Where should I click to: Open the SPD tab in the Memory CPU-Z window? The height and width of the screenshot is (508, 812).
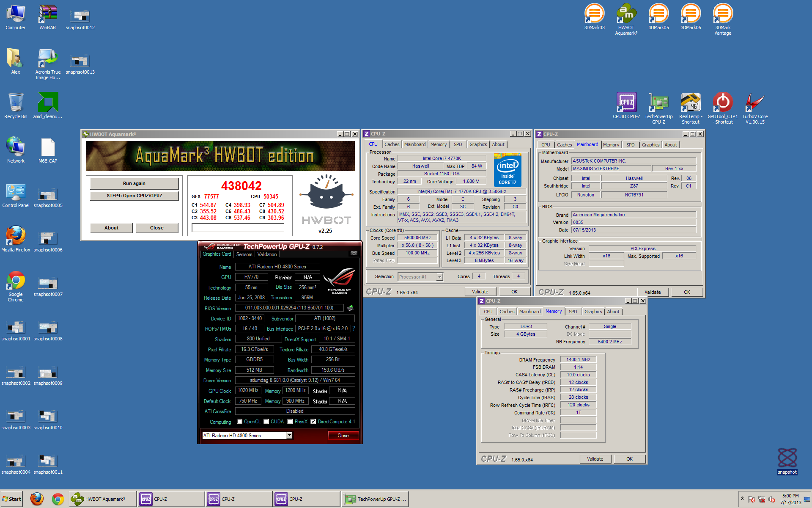(573, 312)
